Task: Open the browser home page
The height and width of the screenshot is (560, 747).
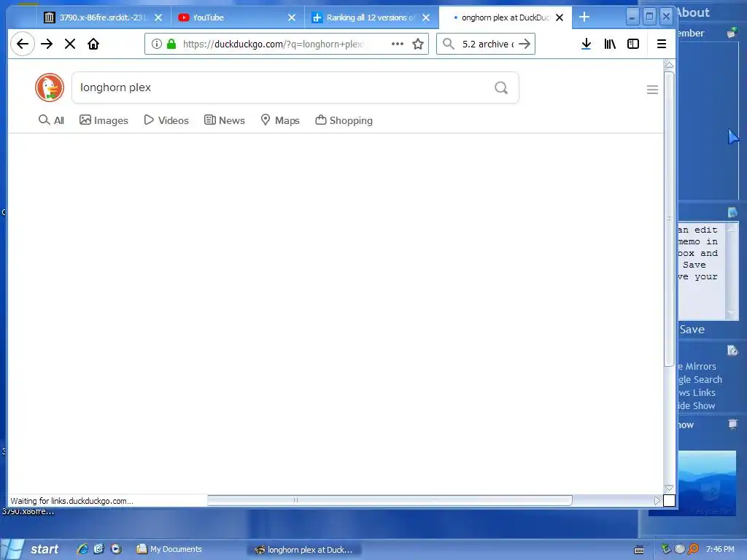Action: point(93,44)
